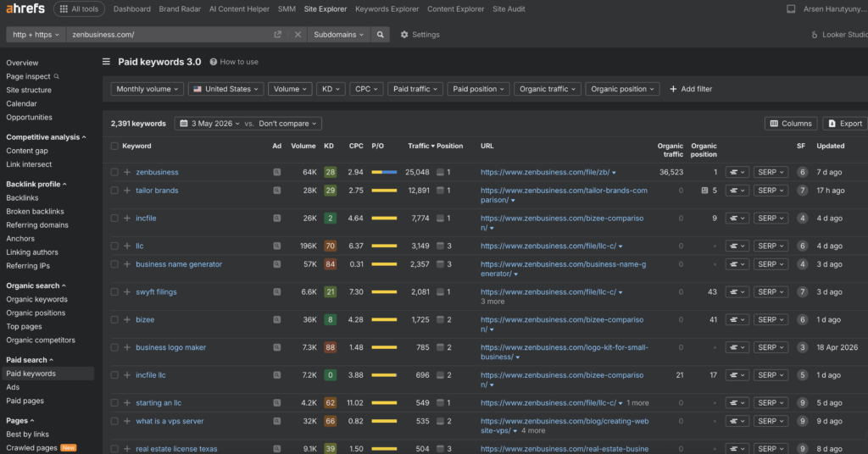Toggle the hamburger sidebar menu icon
The height and width of the screenshot is (454, 868).
tap(106, 61)
